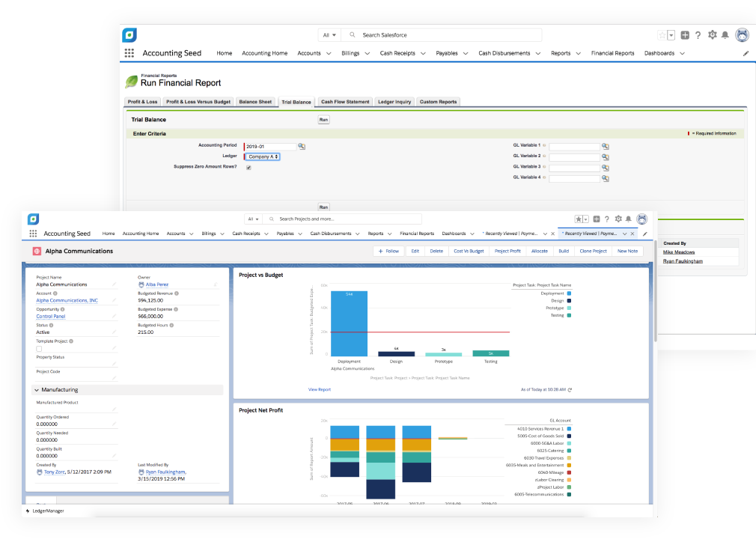Viewport: 756px width, 539px height.
Task: Open the setup gear in the Alpha Communications window
Action: [618, 219]
